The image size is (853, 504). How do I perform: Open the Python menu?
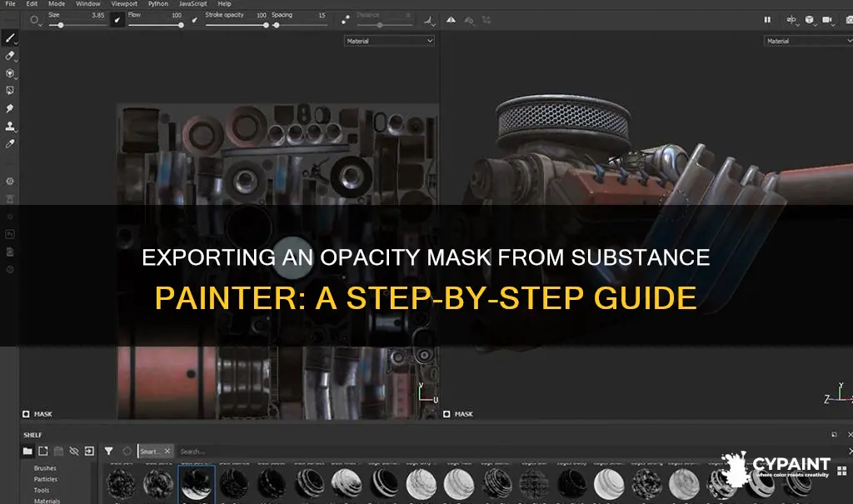point(158,4)
